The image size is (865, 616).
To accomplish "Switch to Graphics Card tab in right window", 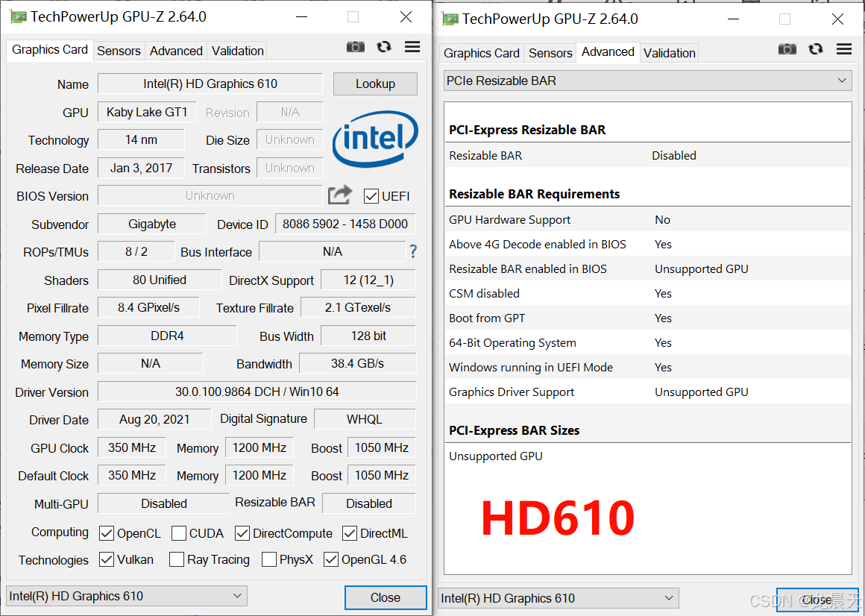I will pos(482,53).
